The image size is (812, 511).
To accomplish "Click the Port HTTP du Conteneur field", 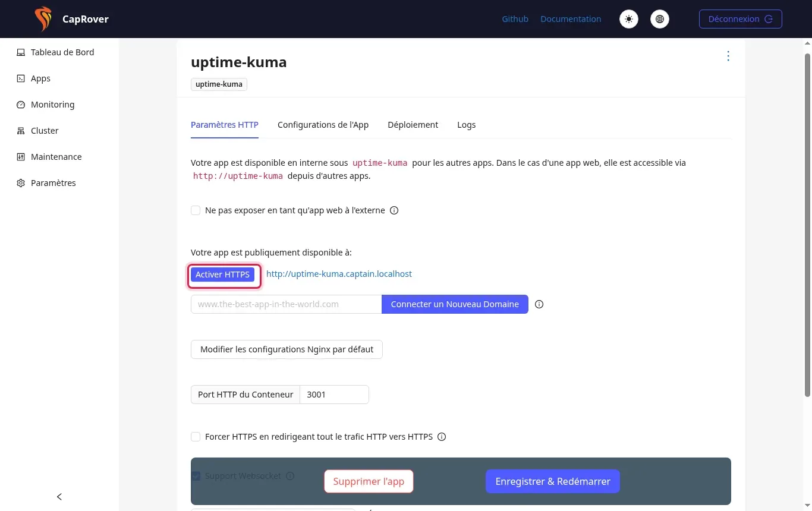I will pos(334,395).
